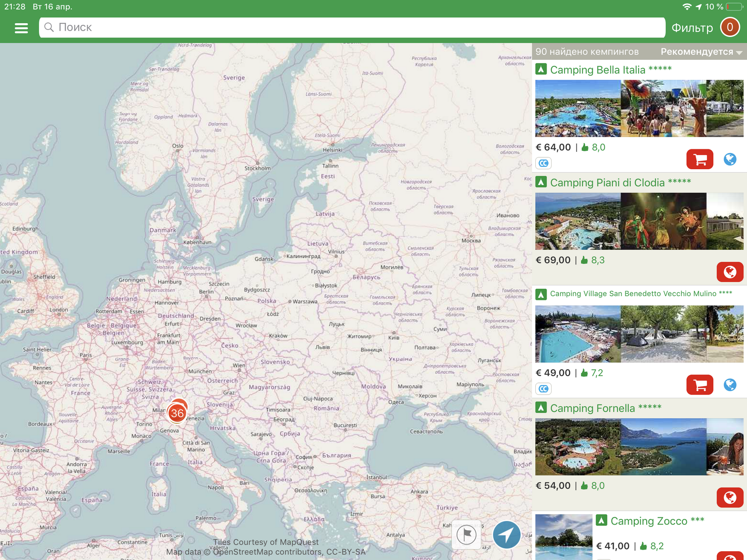
Task: Open Camping Bella Italia listing
Action: tap(610, 69)
